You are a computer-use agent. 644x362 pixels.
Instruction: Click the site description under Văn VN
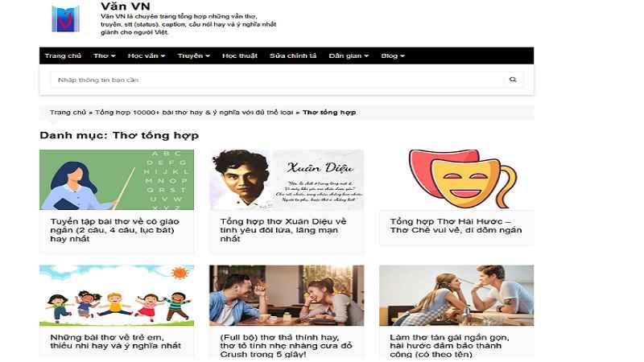coord(188,24)
